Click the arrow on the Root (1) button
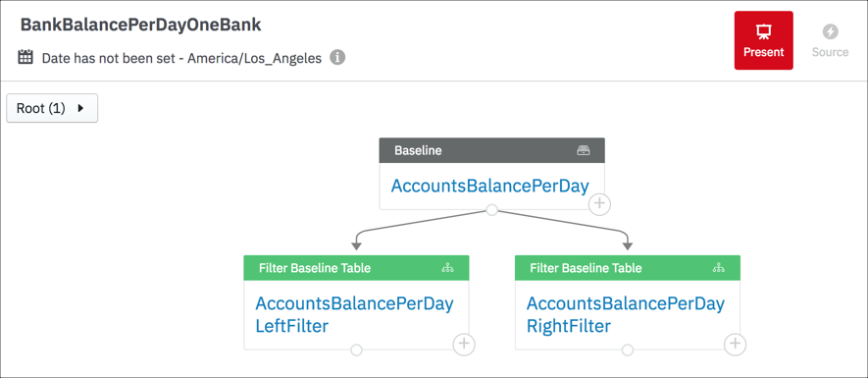Image resolution: width=868 pixels, height=378 pixels. [80, 108]
